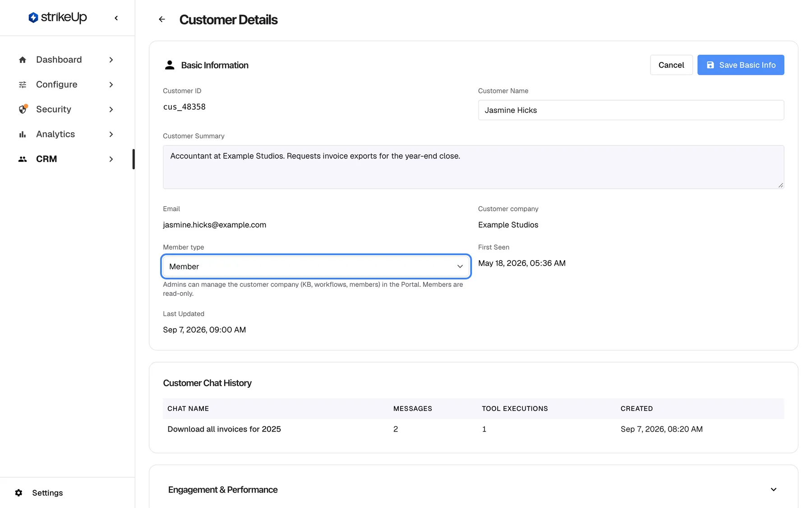
Task: Expand the Analytics submenu chevron
Action: (x=111, y=134)
